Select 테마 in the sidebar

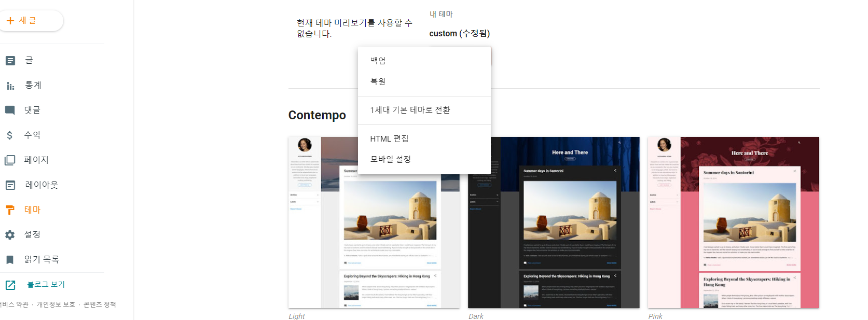pos(32,210)
